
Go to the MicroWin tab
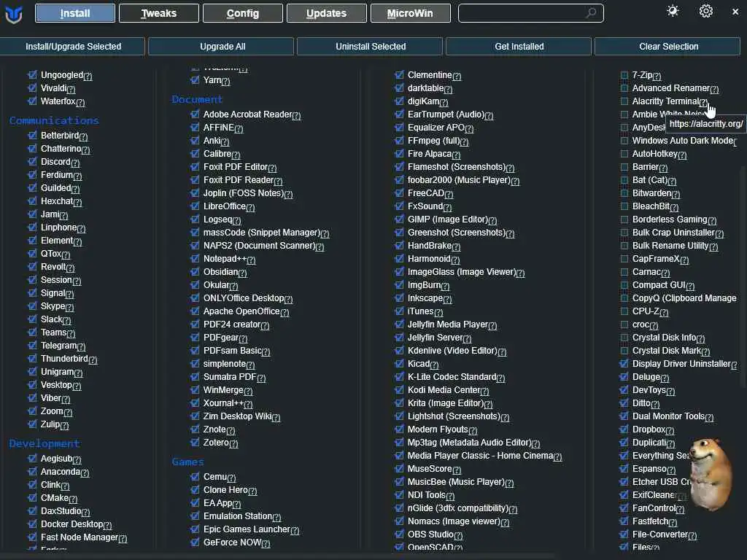(410, 13)
